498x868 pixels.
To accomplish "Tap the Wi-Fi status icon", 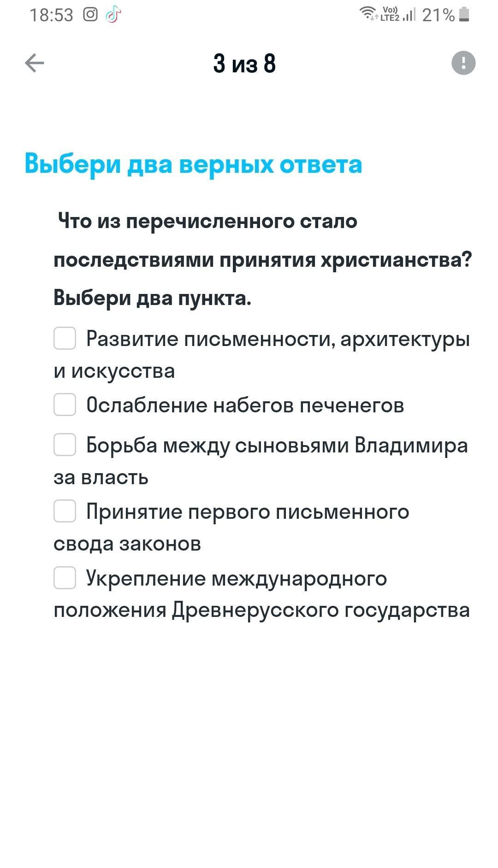I will [368, 13].
